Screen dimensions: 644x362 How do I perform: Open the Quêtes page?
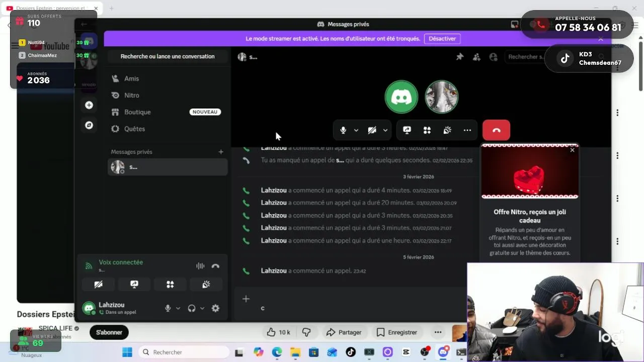[168, 129]
